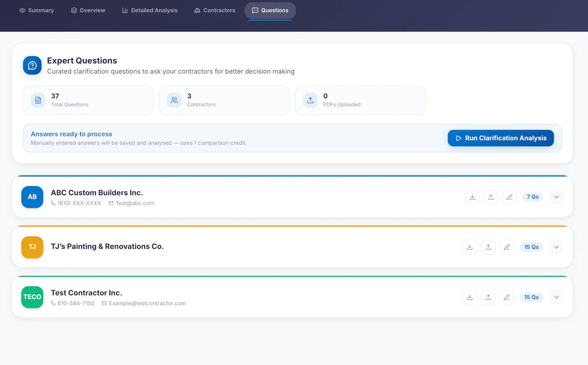The height and width of the screenshot is (365, 588).
Task: Click the 0 PDFs Uploaded value
Action: coord(325,96)
